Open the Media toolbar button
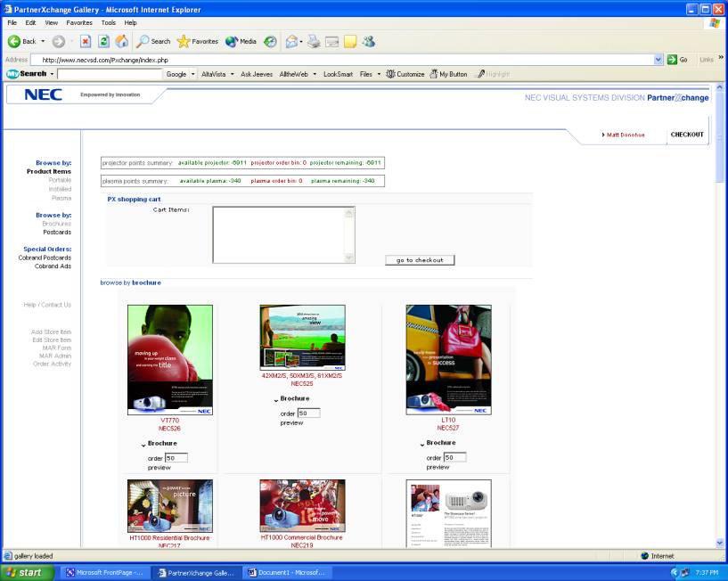Viewport: 728px width, 581px height. [241, 41]
